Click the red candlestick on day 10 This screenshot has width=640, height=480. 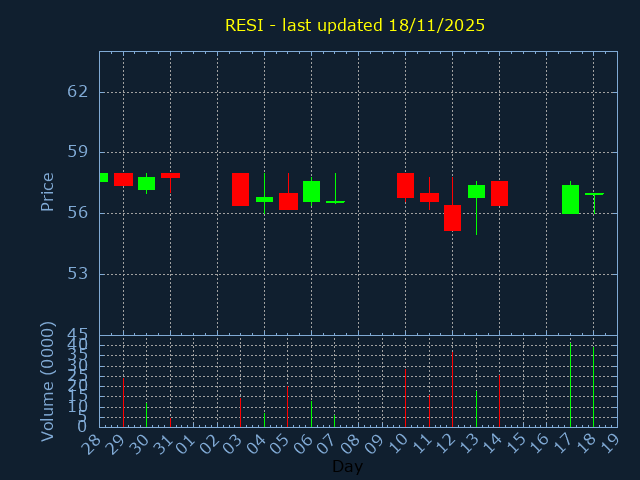[405, 185]
